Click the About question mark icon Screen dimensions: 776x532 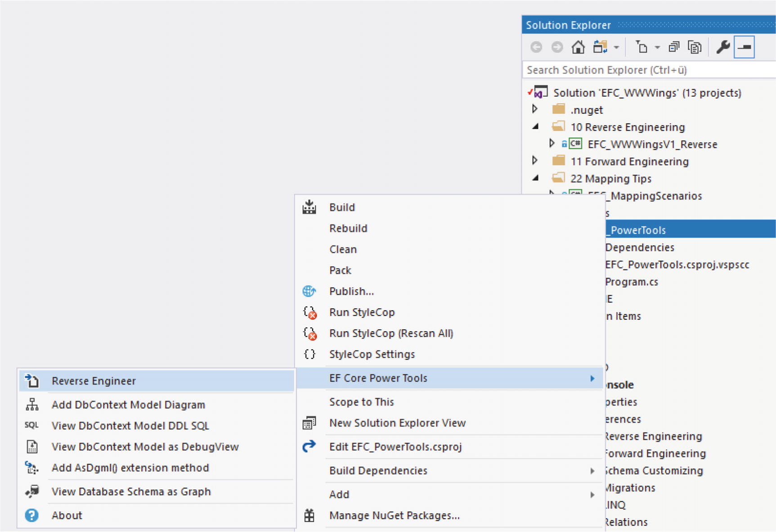31,515
